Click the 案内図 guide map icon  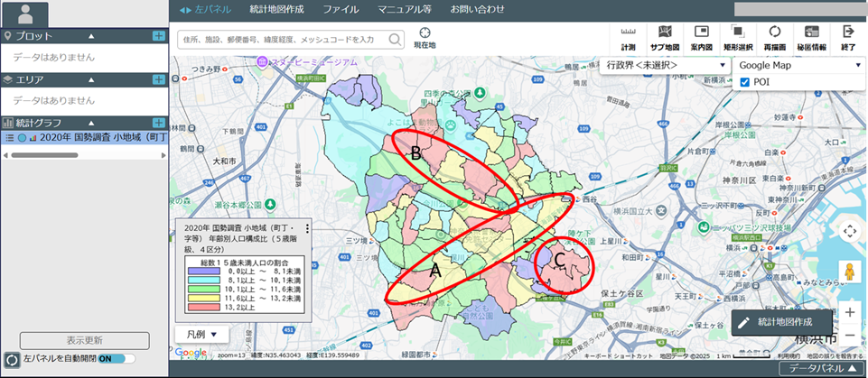pos(701,36)
